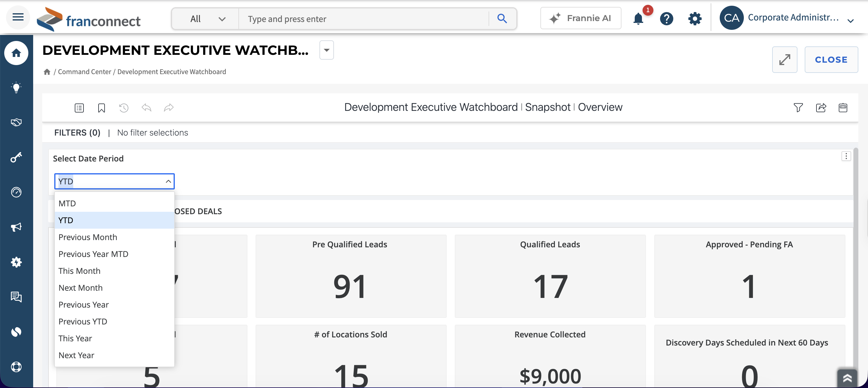Open the settings gear
868x388 pixels.
[x=694, y=18]
